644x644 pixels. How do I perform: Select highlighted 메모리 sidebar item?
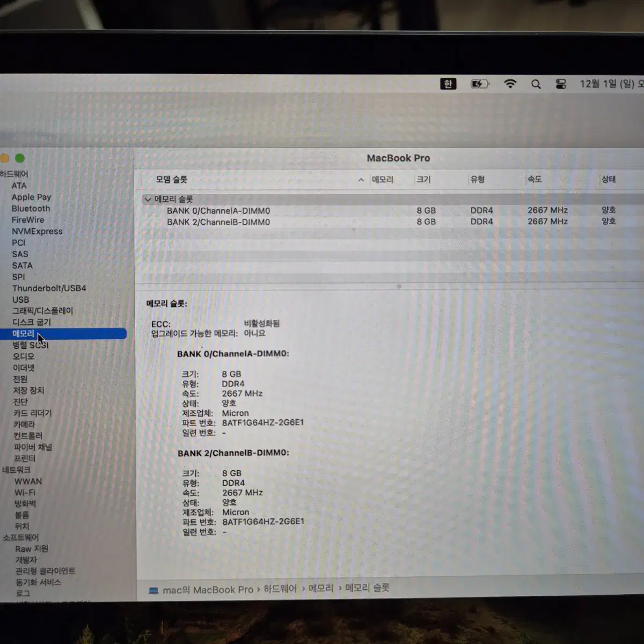[63, 334]
